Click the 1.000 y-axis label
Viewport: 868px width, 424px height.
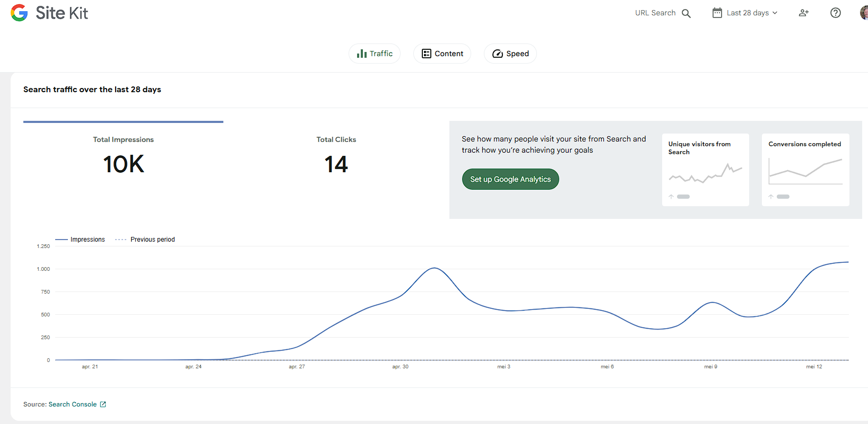[44, 269]
